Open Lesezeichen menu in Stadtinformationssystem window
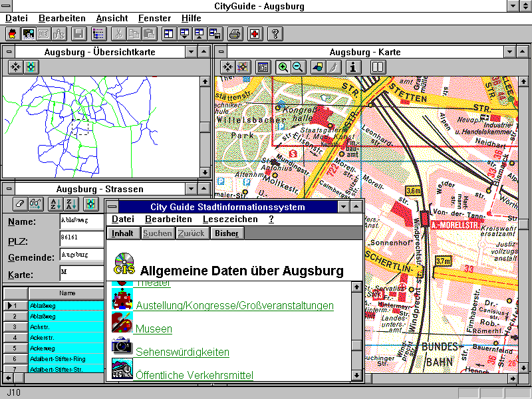The width and height of the screenshot is (532, 399). 230,219
